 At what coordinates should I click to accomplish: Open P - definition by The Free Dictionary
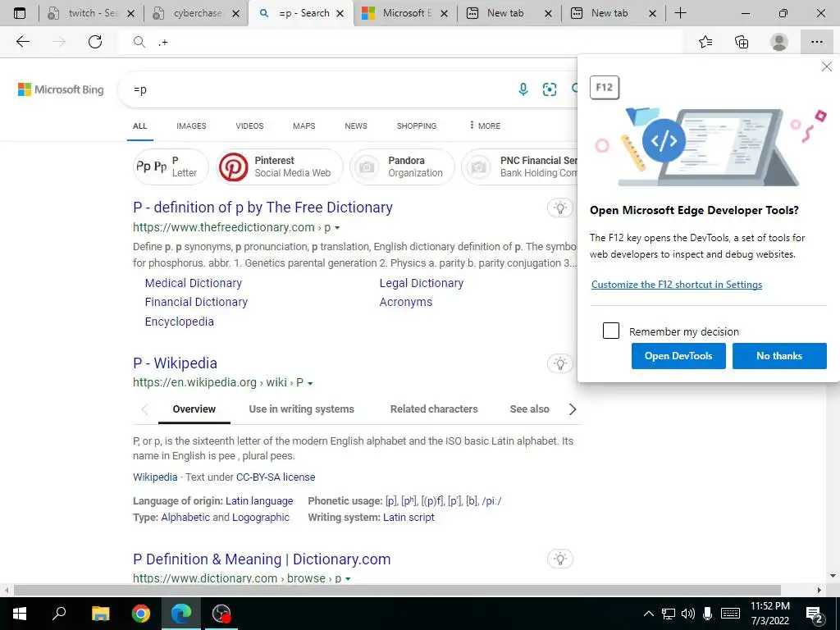(x=262, y=208)
